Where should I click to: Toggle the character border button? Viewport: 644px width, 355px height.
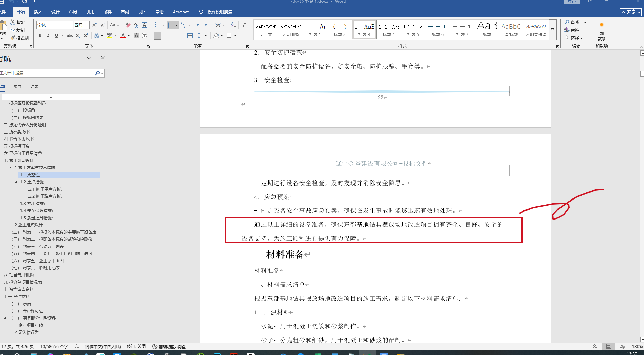click(144, 25)
